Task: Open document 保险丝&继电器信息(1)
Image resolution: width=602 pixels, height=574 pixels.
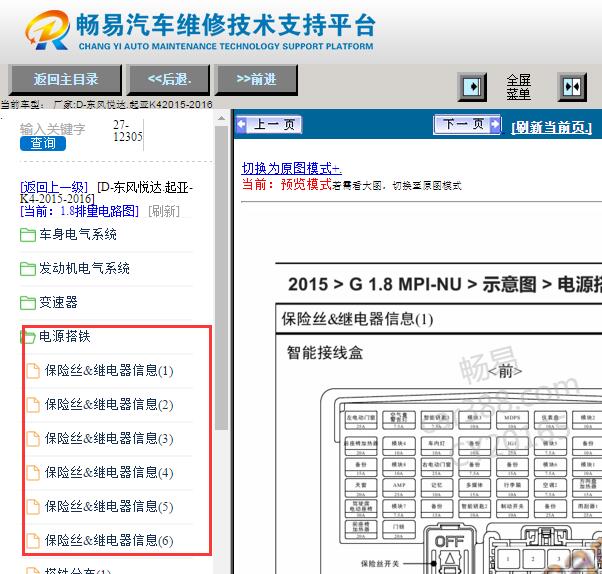Action: 109,370
